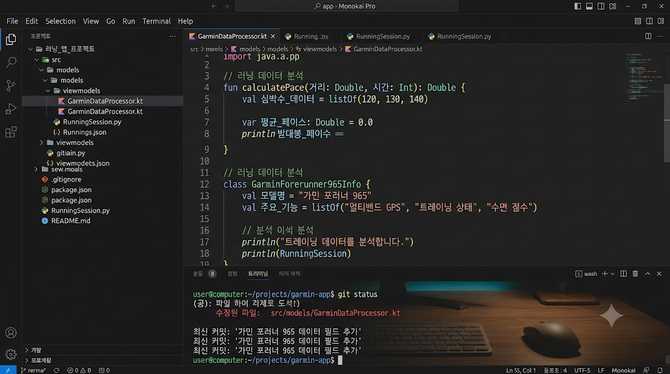Change the UTF-8 encoding in status bar
The width and height of the screenshot is (670, 374).
582,370
